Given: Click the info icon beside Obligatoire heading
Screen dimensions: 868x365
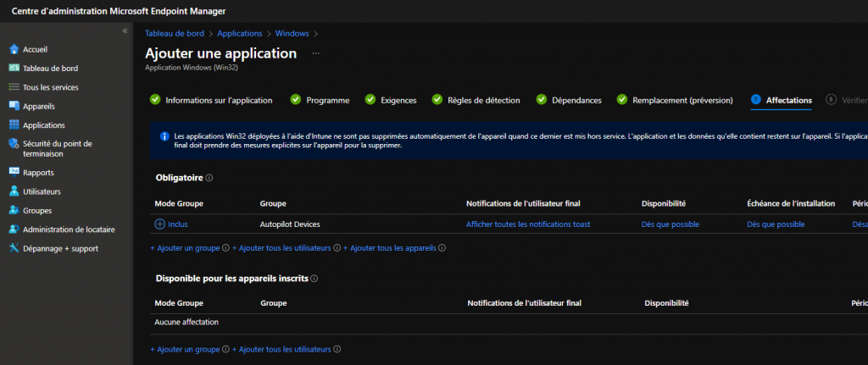Looking at the screenshot, I should click(x=209, y=178).
